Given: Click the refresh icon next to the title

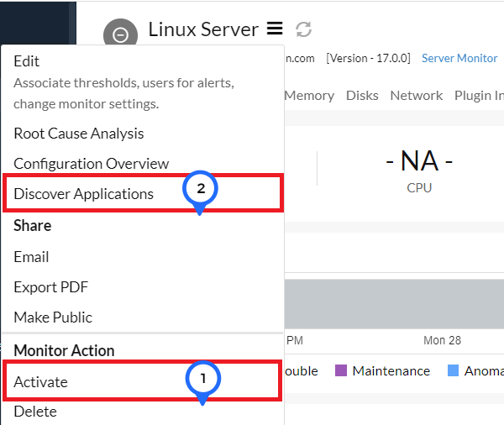Looking at the screenshot, I should [x=303, y=29].
